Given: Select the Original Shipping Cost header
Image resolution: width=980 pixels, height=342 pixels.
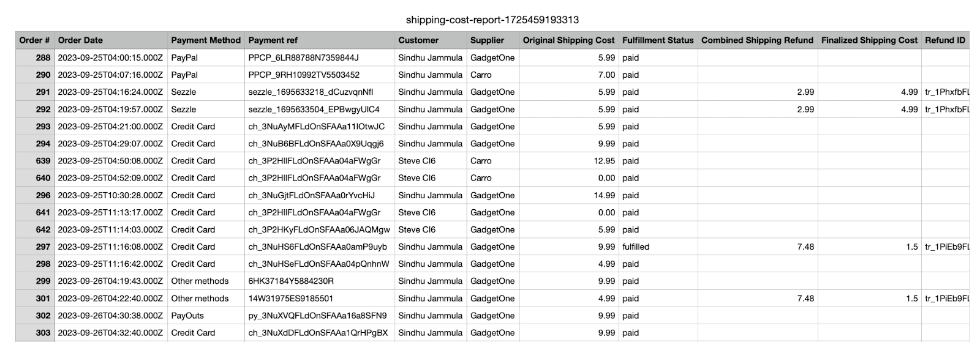Looking at the screenshot, I should click(x=568, y=40).
